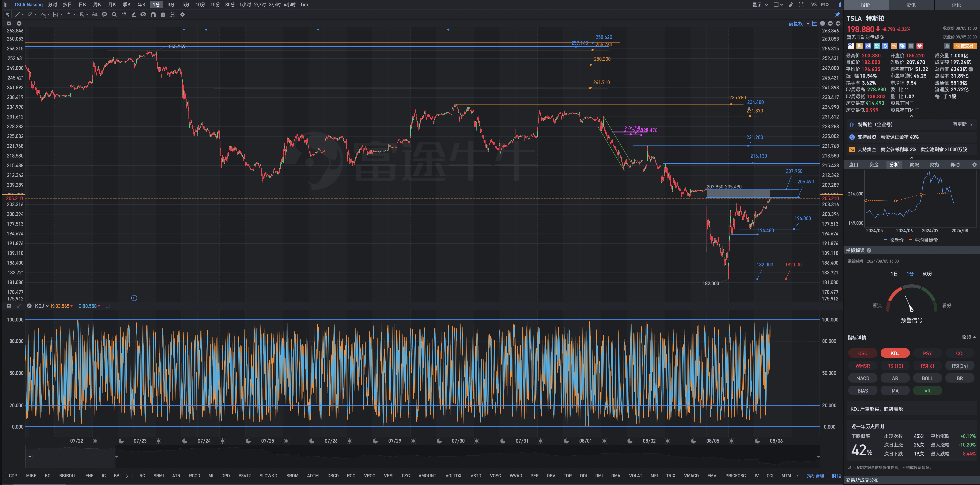This screenshot has height=485, width=980.
Task: Toggle the right quote panel icon
Action: tap(837, 4)
